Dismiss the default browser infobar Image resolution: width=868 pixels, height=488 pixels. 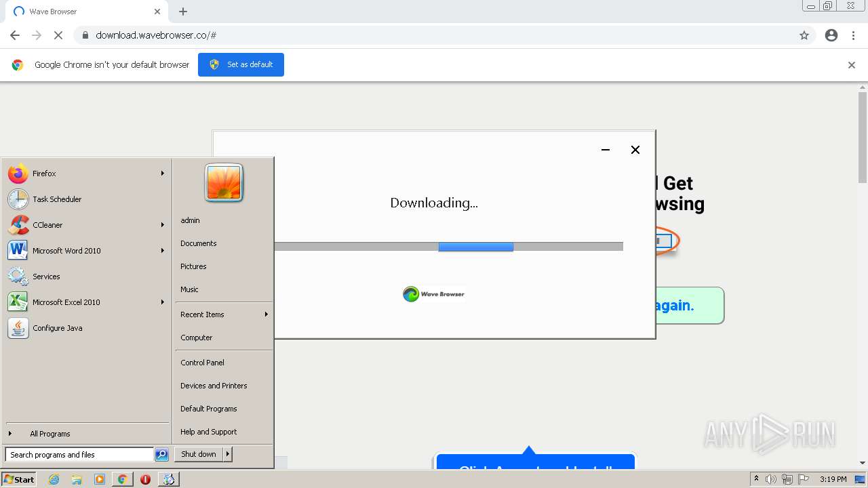click(852, 65)
